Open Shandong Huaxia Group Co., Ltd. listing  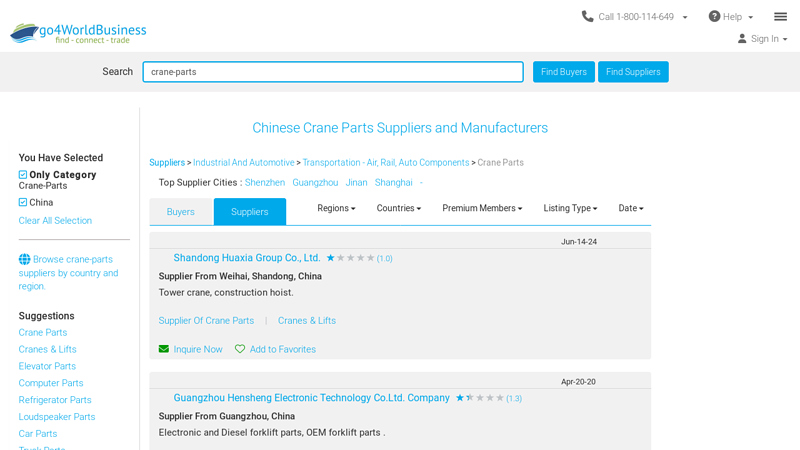(x=247, y=258)
